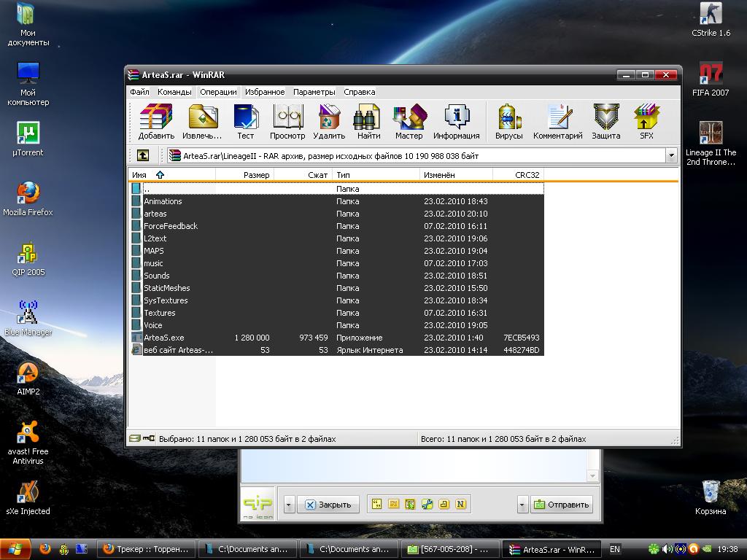This screenshot has width=747, height=560.
Task: Open the Корзина recycle bin
Action: point(711,498)
